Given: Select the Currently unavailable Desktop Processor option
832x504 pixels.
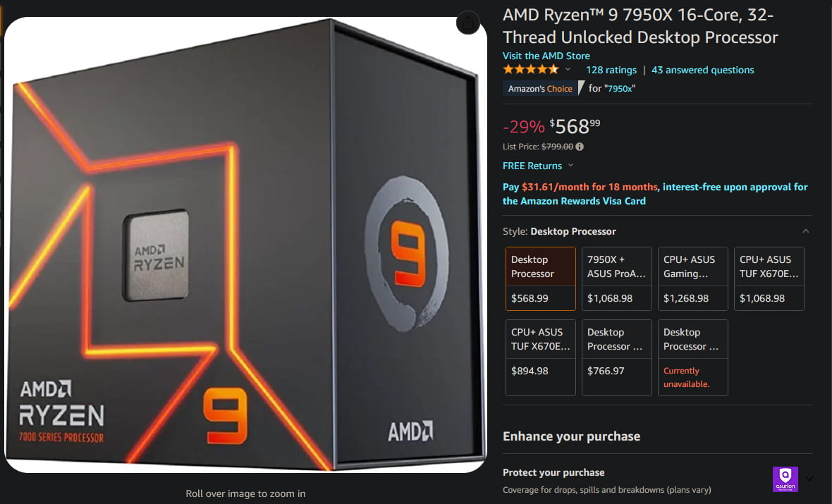Looking at the screenshot, I should click(692, 357).
